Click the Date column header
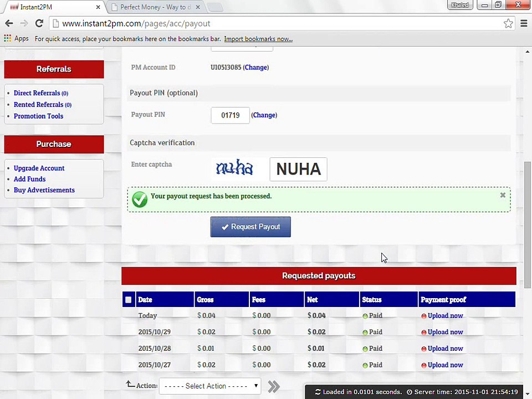The width and height of the screenshot is (532, 399). (x=165, y=300)
